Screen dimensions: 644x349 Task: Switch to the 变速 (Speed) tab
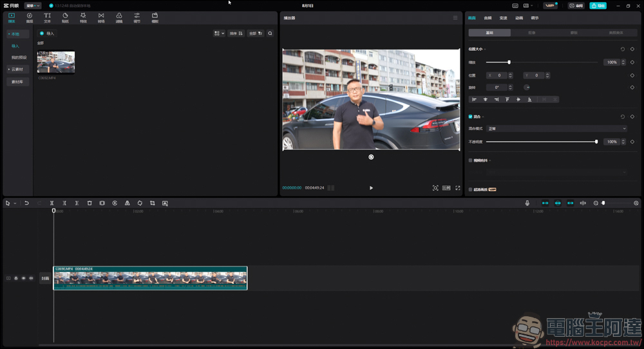[x=504, y=18]
